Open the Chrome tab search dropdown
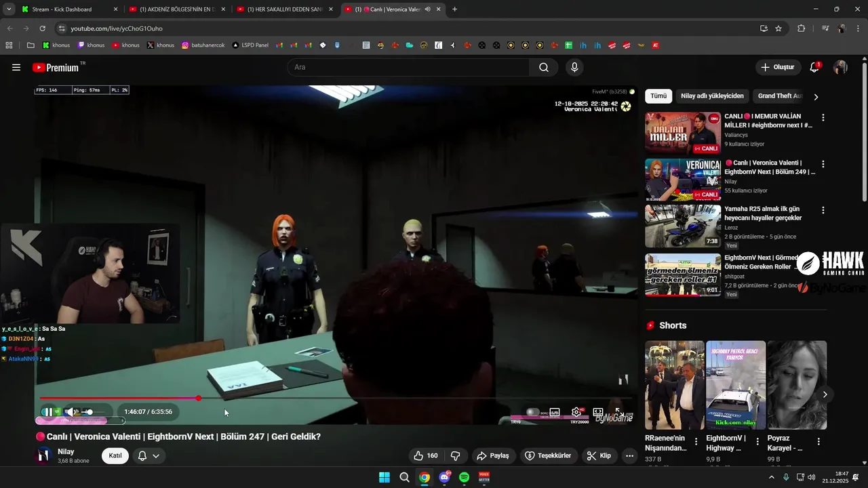868x488 pixels. pyautogui.click(x=9, y=9)
